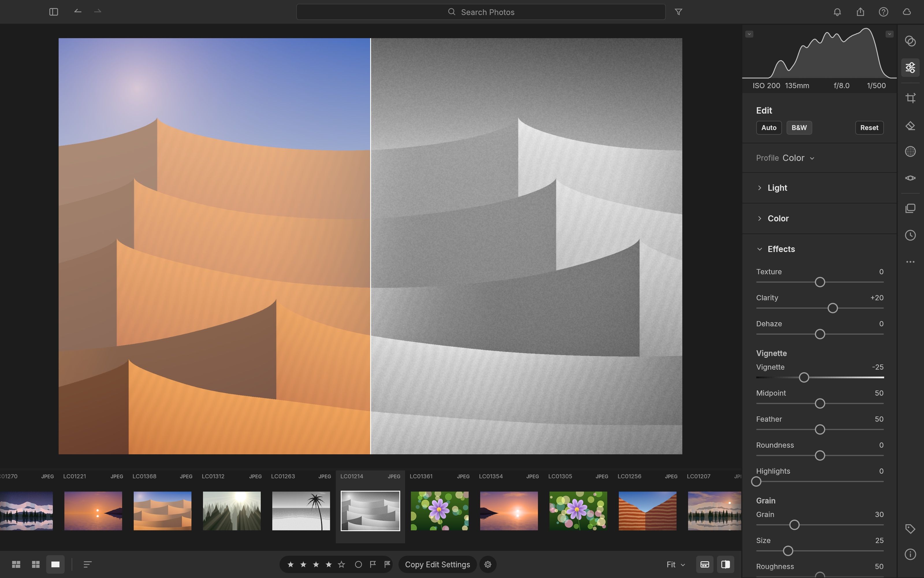Click the Auto edit button

coord(769,128)
